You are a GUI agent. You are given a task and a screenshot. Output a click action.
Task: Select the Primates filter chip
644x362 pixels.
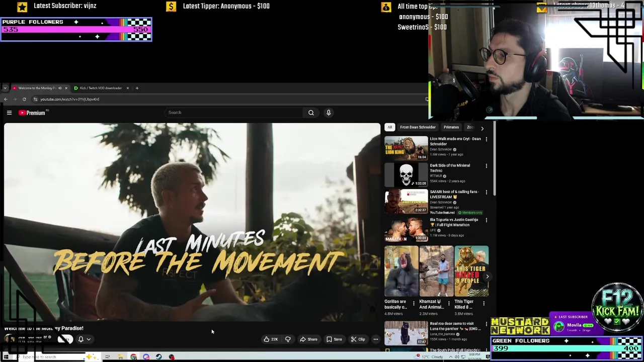[451, 127]
